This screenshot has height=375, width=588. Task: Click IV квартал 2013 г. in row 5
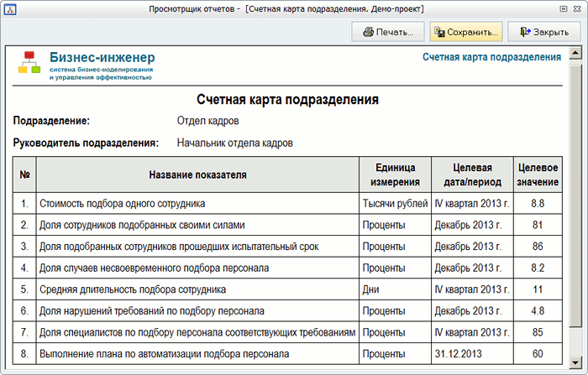point(472,289)
